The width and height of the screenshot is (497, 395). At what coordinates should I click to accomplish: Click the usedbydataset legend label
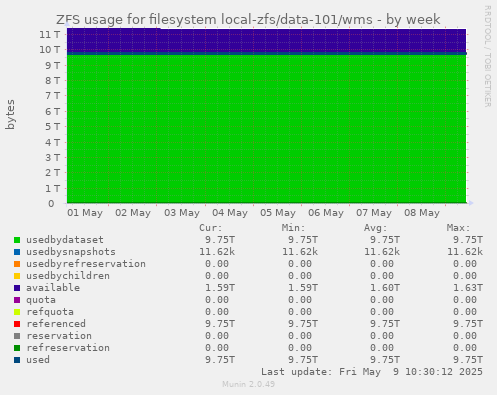(x=65, y=240)
